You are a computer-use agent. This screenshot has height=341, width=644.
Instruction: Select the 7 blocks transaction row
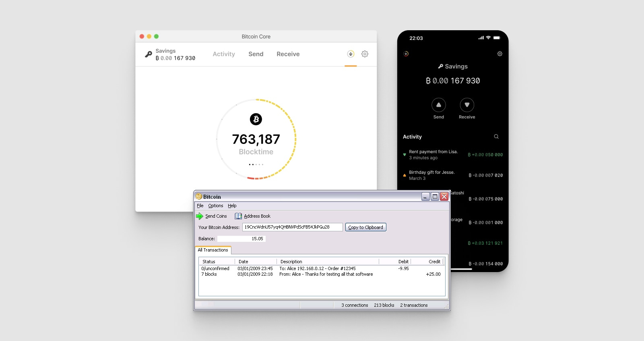coord(321,274)
